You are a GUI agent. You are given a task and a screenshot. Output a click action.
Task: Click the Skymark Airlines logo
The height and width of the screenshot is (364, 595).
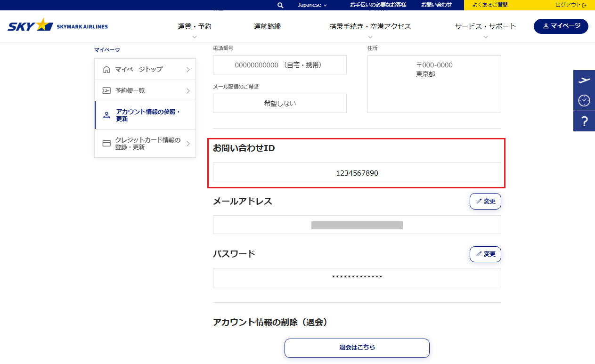tap(57, 26)
